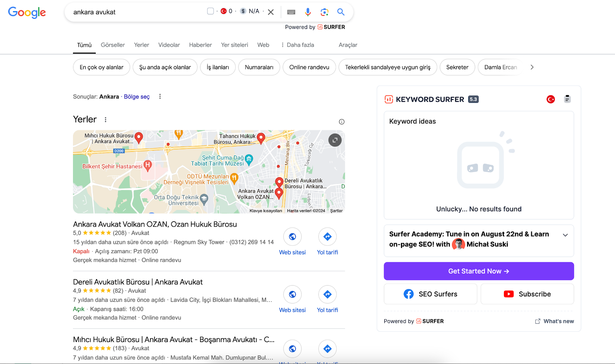Open Ankara Avukat Volkan OZAN listing title

click(155, 224)
